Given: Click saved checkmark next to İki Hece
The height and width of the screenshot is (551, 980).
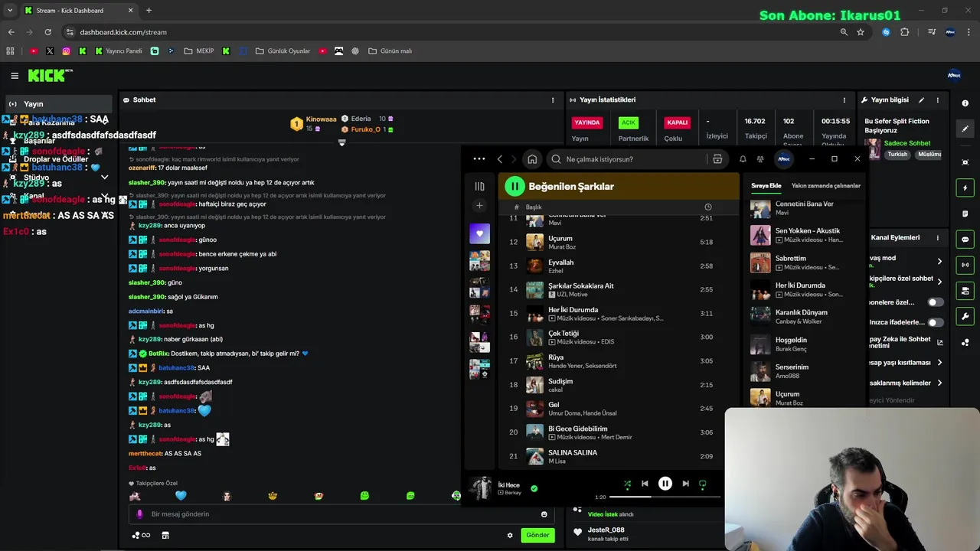Looking at the screenshot, I should click(534, 488).
